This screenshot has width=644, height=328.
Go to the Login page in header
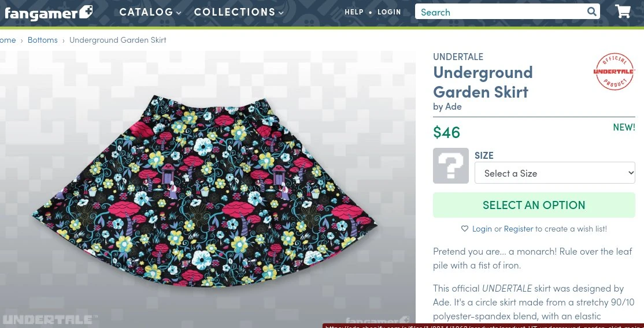389,12
